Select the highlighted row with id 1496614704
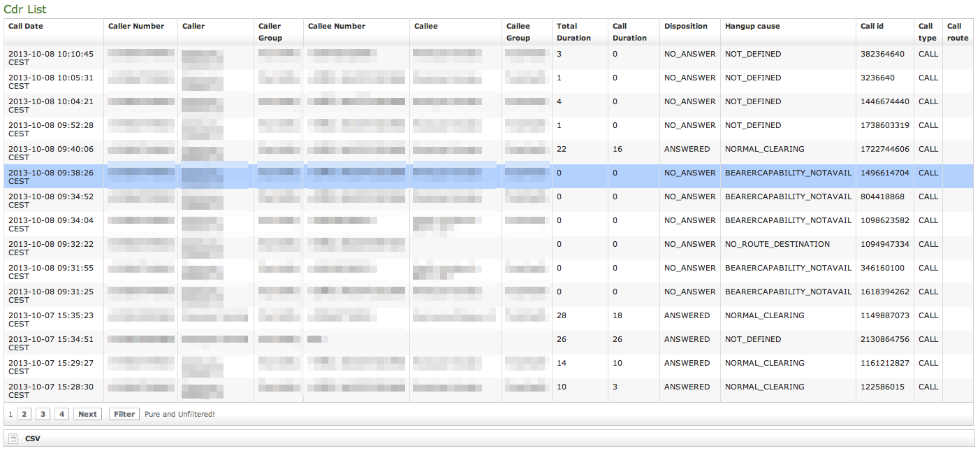This screenshot has height=458, width=980. [884, 173]
